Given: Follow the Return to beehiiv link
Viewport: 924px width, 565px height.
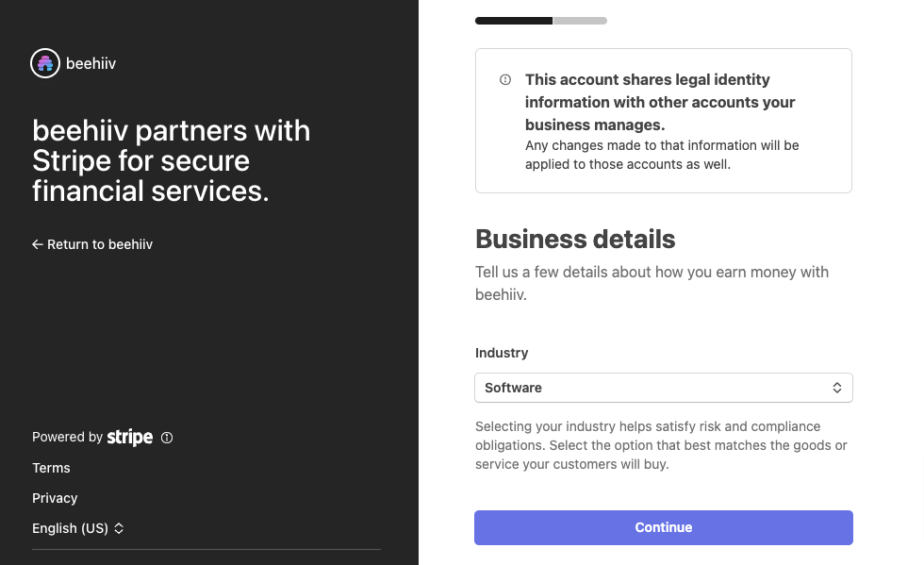Looking at the screenshot, I should [x=99, y=244].
